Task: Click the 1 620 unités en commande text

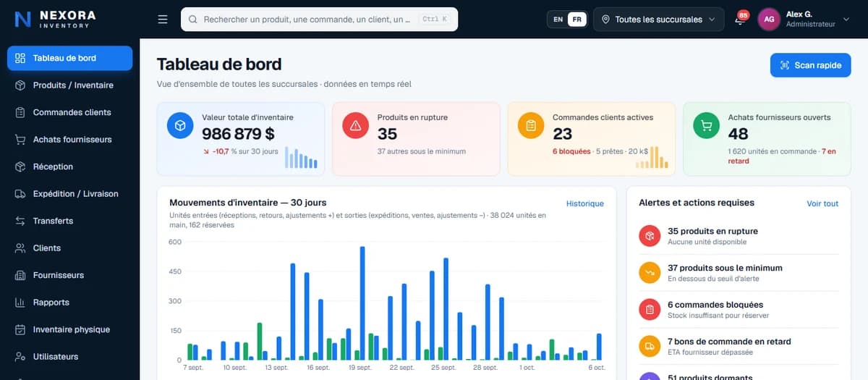Action: [x=772, y=151]
